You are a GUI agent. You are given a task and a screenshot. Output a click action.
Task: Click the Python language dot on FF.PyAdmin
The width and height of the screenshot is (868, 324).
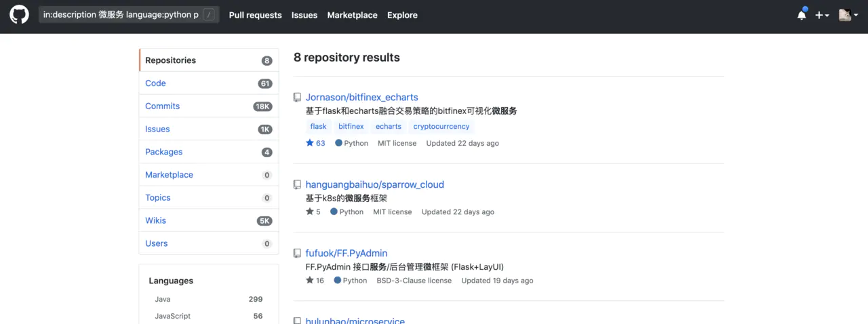(x=337, y=280)
